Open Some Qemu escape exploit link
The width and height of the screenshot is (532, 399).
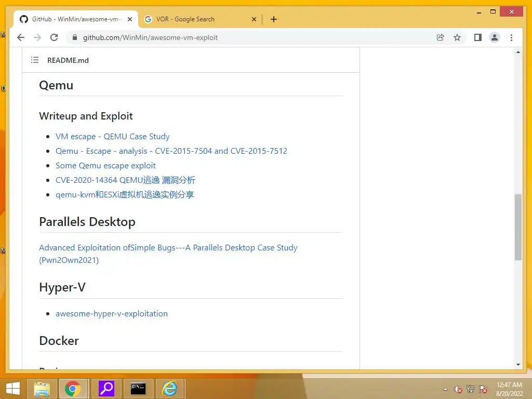click(105, 166)
